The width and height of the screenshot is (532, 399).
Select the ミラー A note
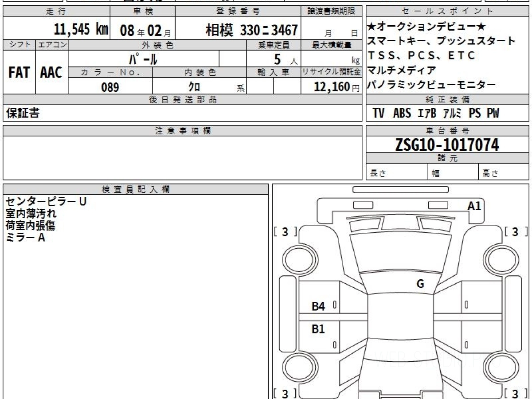26,238
